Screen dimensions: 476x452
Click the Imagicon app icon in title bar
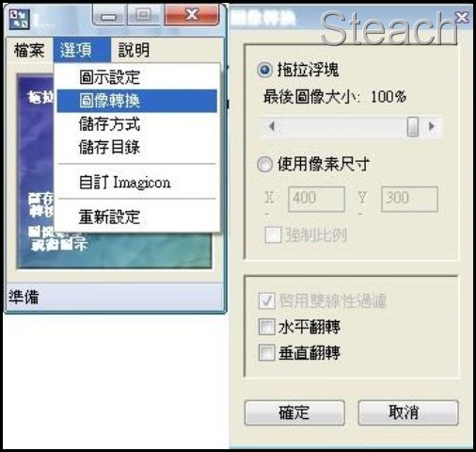click(x=20, y=20)
